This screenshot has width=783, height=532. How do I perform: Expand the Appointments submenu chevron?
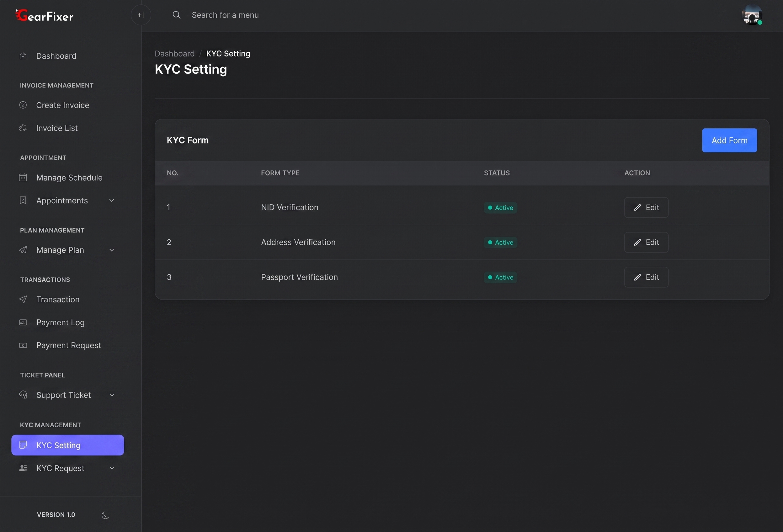[x=112, y=200]
